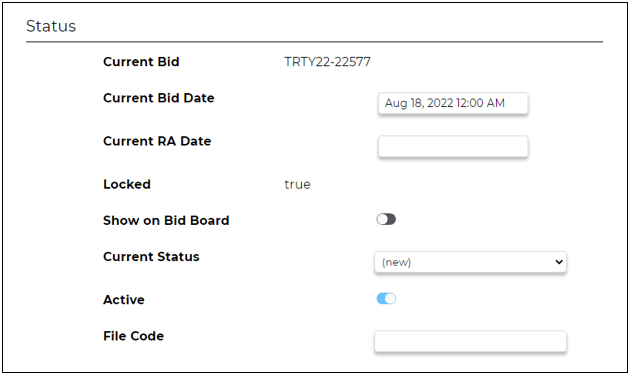
Task: Click the Current Bid Date label
Action: click(x=159, y=98)
